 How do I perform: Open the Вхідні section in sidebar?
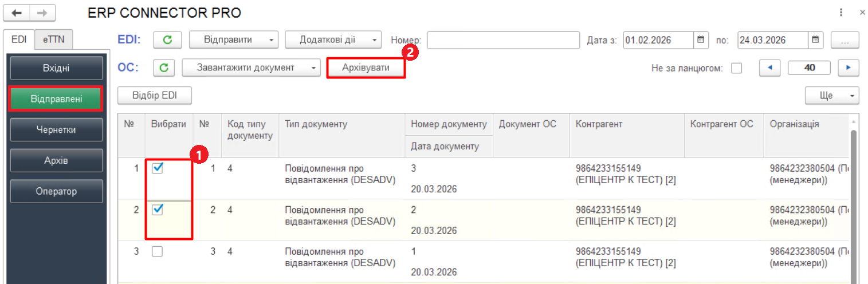click(56, 69)
